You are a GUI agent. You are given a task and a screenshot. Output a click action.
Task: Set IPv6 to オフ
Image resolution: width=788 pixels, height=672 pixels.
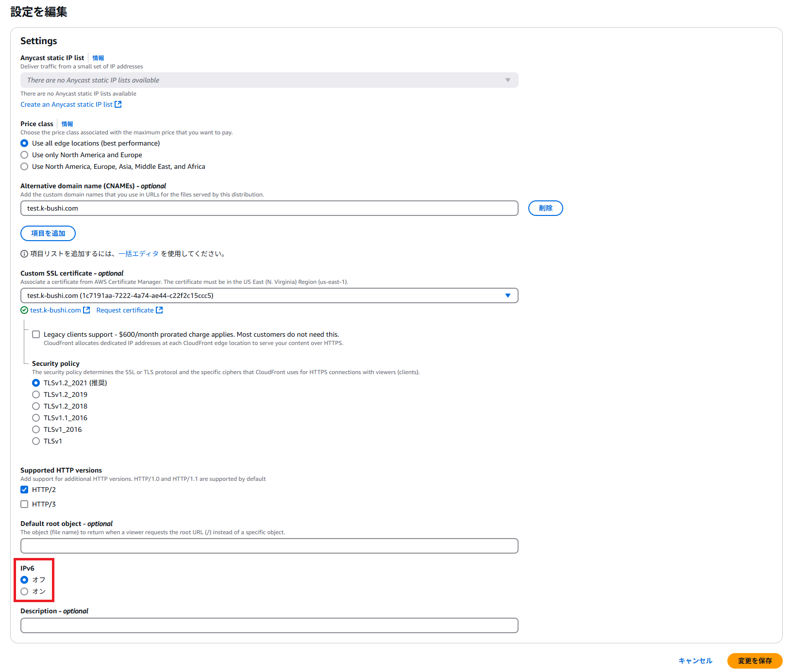[24, 580]
